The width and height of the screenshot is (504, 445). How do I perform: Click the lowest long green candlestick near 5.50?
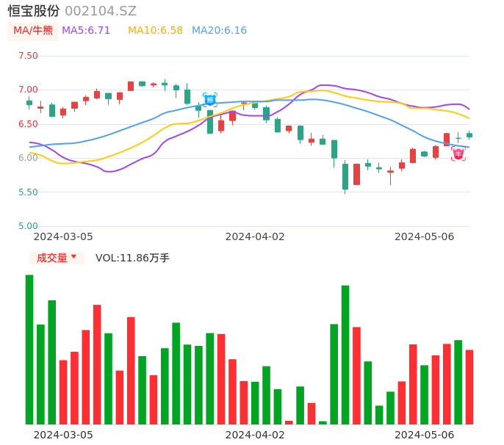click(x=345, y=177)
